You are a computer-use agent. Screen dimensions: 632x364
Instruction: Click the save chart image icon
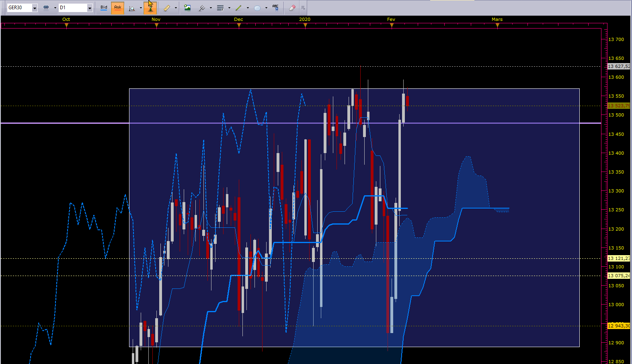coord(187,8)
